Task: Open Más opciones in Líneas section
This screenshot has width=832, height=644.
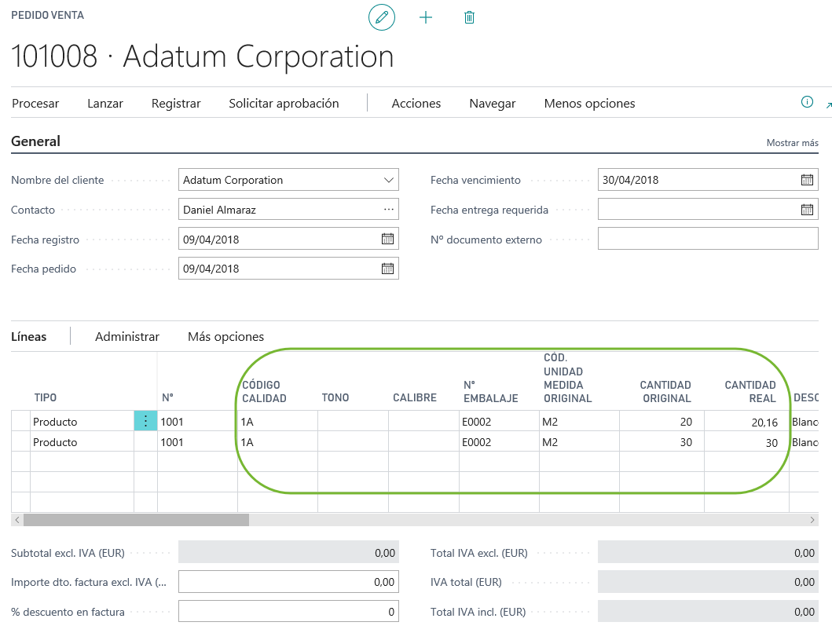Action: pyautogui.click(x=226, y=336)
